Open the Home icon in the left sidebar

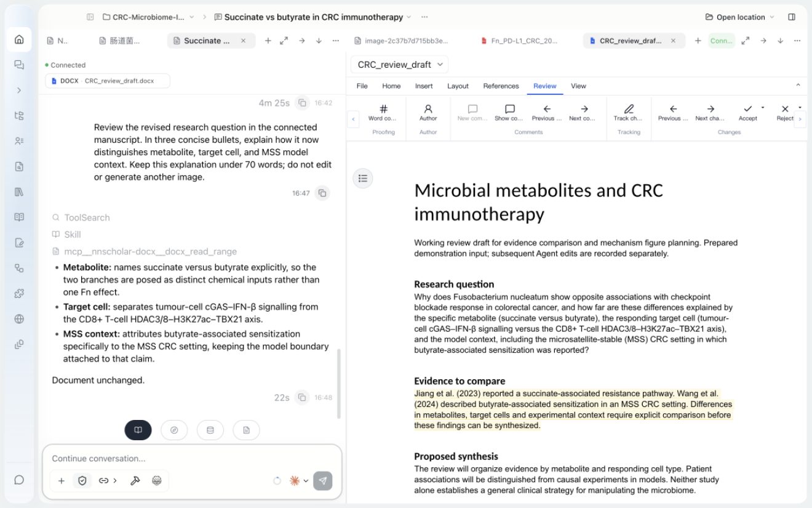[19, 39]
